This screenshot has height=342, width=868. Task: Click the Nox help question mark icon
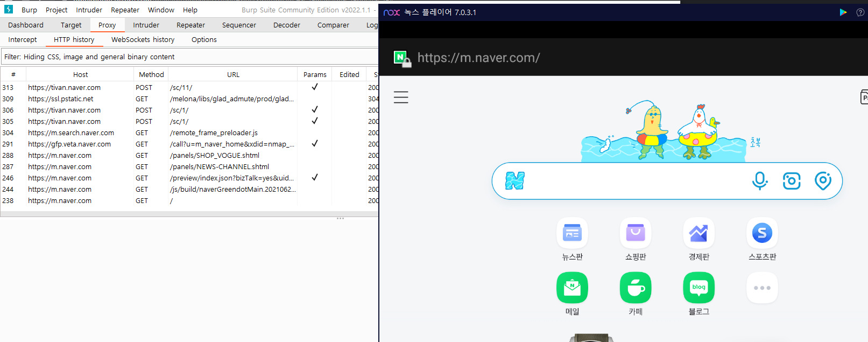tap(860, 12)
